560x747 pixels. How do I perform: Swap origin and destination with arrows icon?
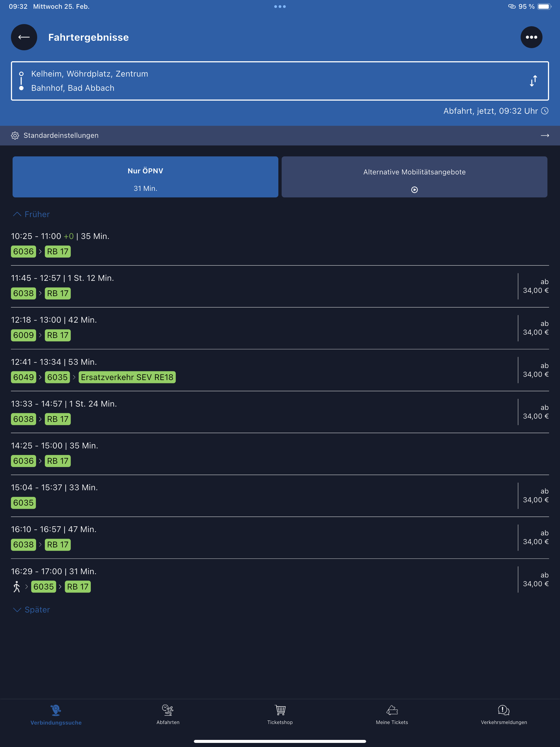click(533, 81)
